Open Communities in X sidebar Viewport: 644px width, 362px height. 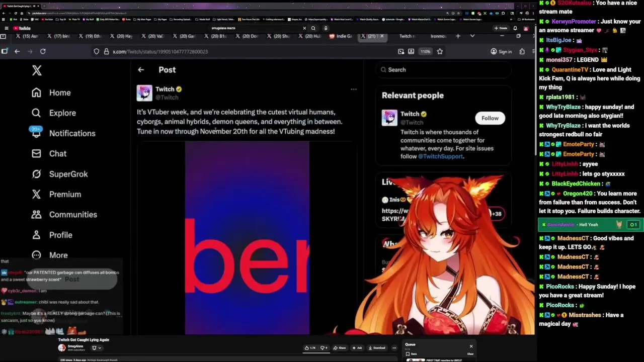pyautogui.click(x=64, y=215)
